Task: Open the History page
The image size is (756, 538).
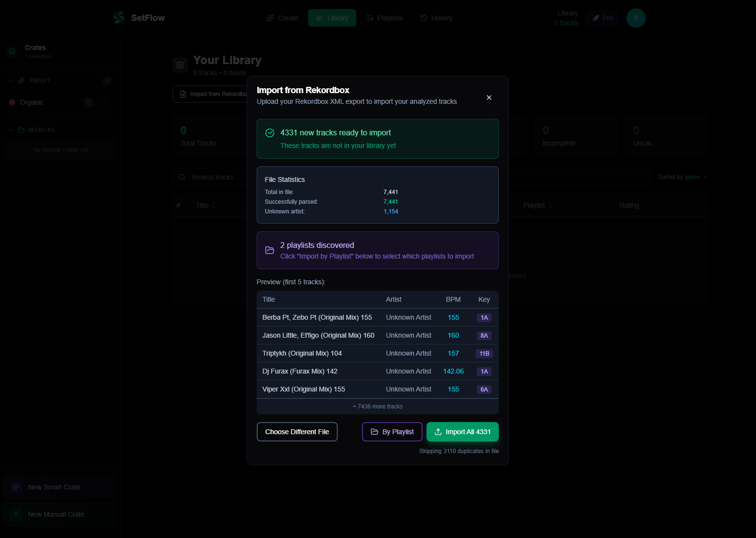Action: pyautogui.click(x=436, y=17)
